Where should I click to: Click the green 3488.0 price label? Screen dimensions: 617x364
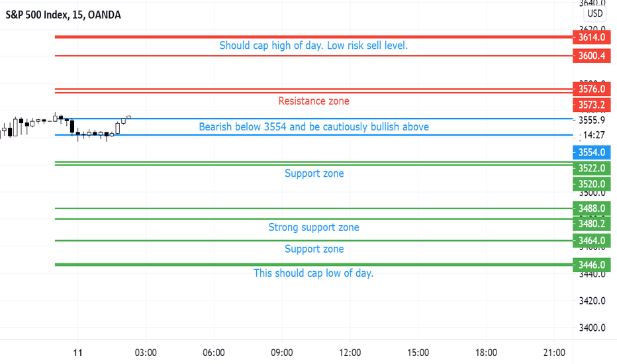pyautogui.click(x=591, y=208)
